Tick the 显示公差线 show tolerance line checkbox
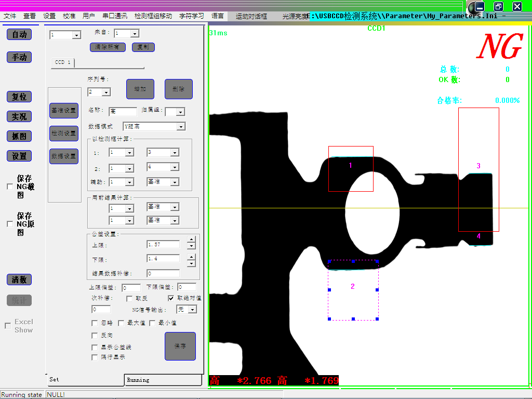 (95, 347)
